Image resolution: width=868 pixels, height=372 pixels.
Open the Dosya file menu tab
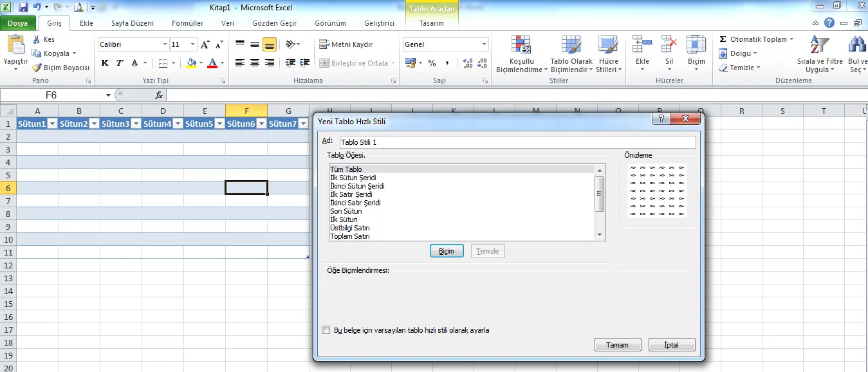click(x=18, y=23)
